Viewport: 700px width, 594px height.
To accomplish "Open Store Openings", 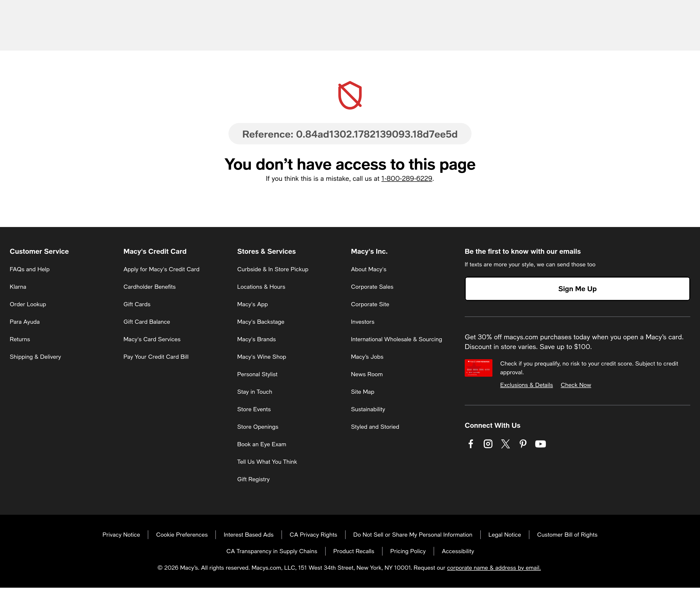I will 258,427.
